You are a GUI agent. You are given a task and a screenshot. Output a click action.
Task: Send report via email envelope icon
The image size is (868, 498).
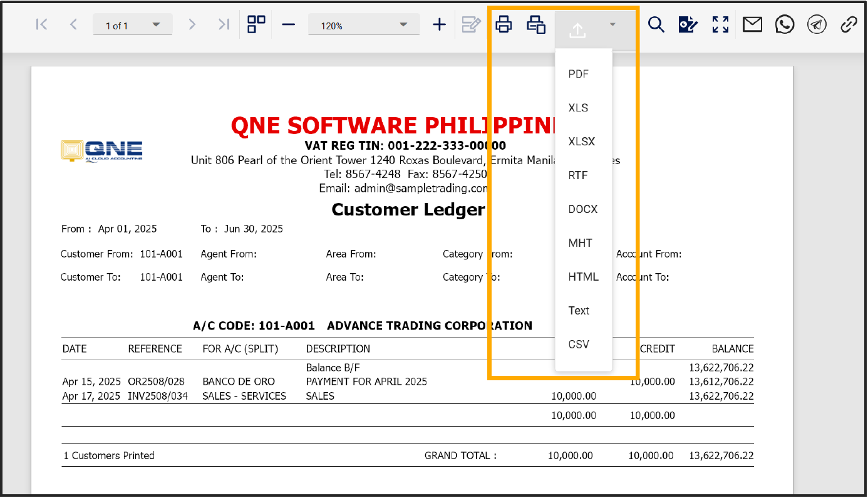click(753, 24)
